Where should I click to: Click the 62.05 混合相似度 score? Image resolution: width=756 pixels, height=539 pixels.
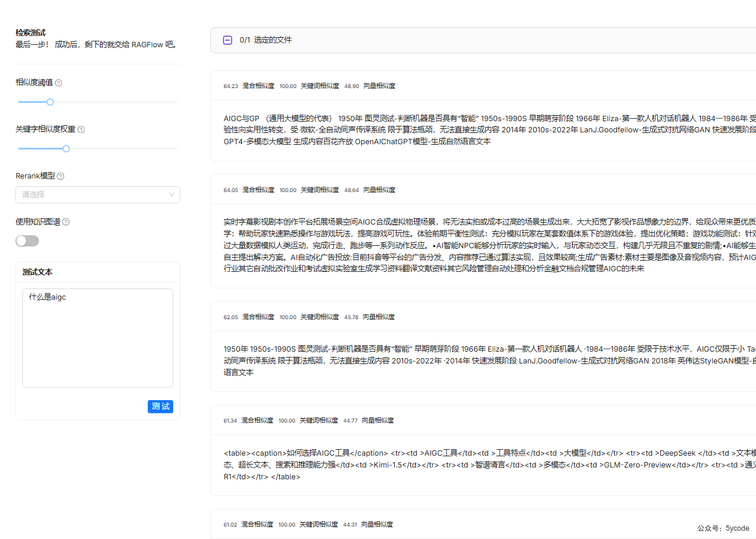point(249,317)
